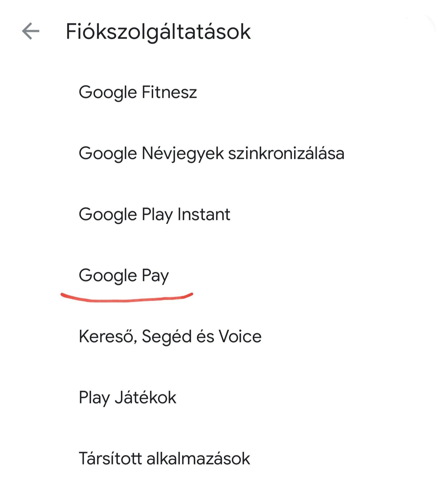Select Play Játékok item
Viewport: 448px width, 490px height.
pyautogui.click(x=224, y=397)
